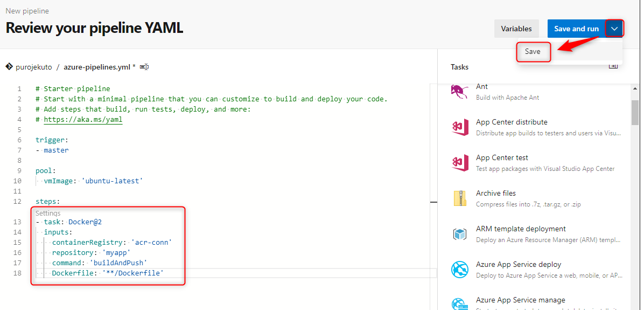
Task: Click the panel splitter handle beside the editor
Action: [x=433, y=202]
